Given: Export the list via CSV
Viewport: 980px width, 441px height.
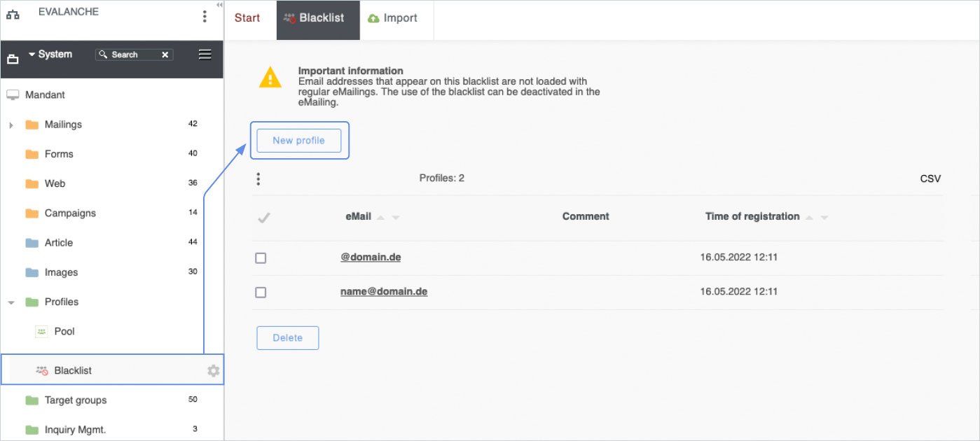Looking at the screenshot, I should 930,179.
